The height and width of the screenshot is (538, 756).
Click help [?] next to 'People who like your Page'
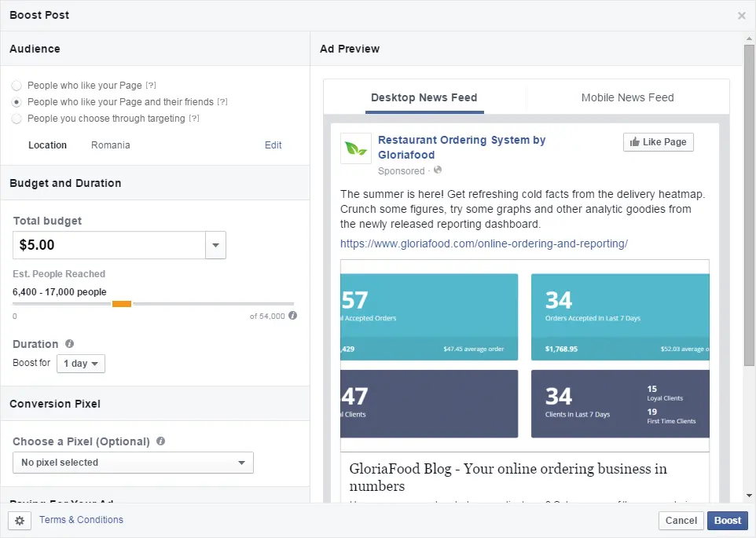[151, 86]
